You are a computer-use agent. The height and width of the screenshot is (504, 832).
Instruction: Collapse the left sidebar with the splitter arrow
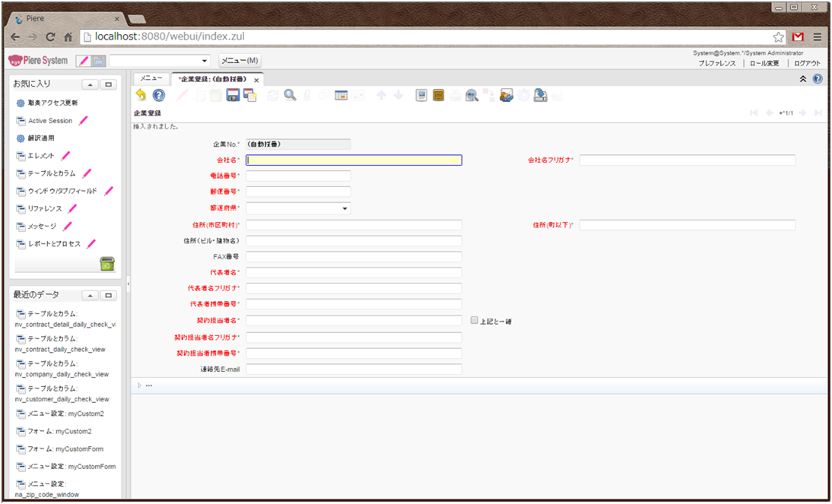coord(128,284)
